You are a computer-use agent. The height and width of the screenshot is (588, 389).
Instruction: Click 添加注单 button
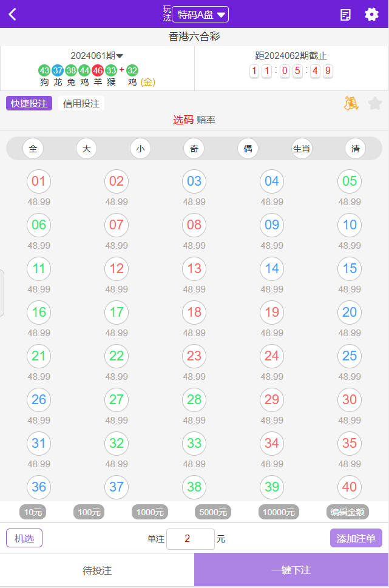click(356, 538)
